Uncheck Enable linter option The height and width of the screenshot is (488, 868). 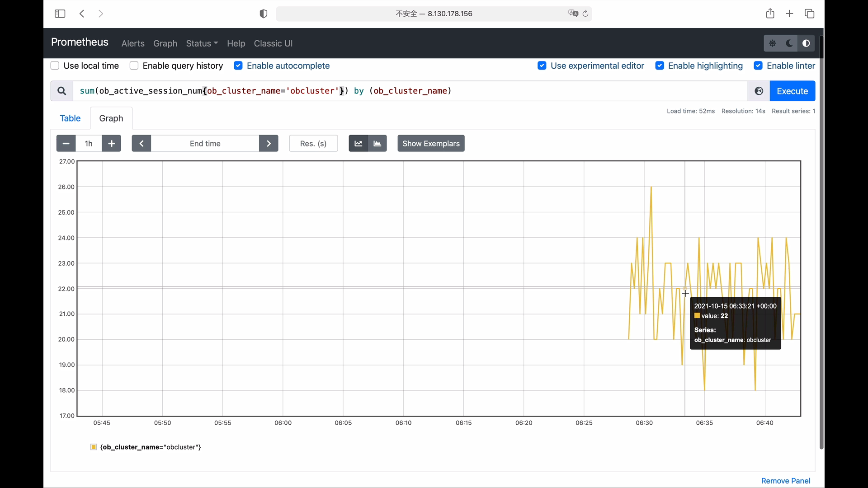[758, 66]
